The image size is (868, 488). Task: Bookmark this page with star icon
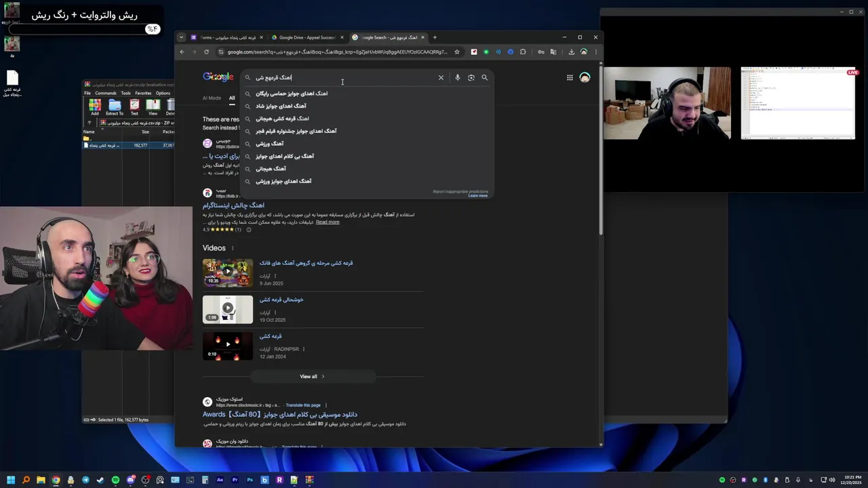pos(457,52)
